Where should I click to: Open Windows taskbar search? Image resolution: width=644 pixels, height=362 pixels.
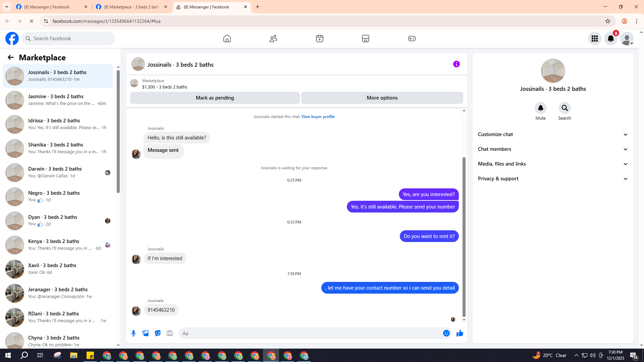[24, 355]
